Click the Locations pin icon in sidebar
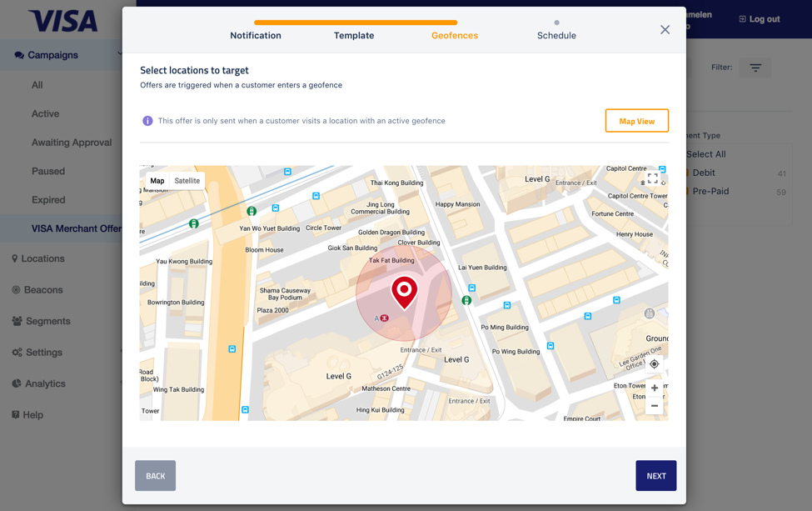 pos(14,258)
